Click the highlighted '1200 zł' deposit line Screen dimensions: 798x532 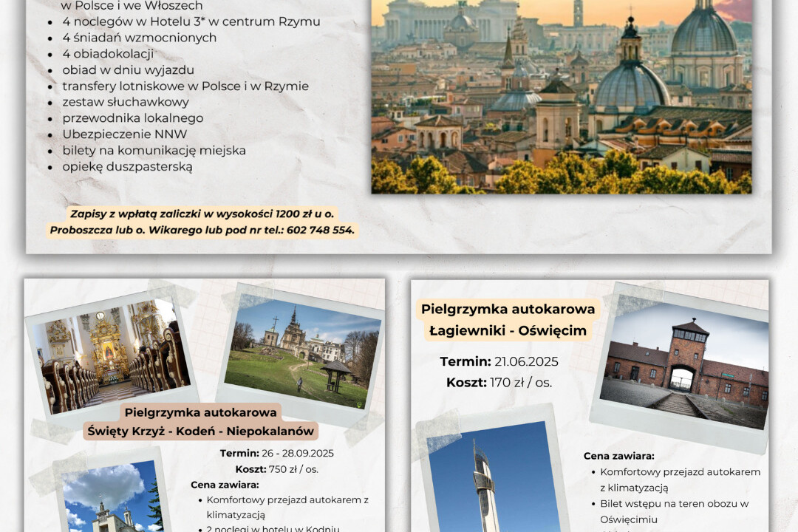tap(202, 214)
